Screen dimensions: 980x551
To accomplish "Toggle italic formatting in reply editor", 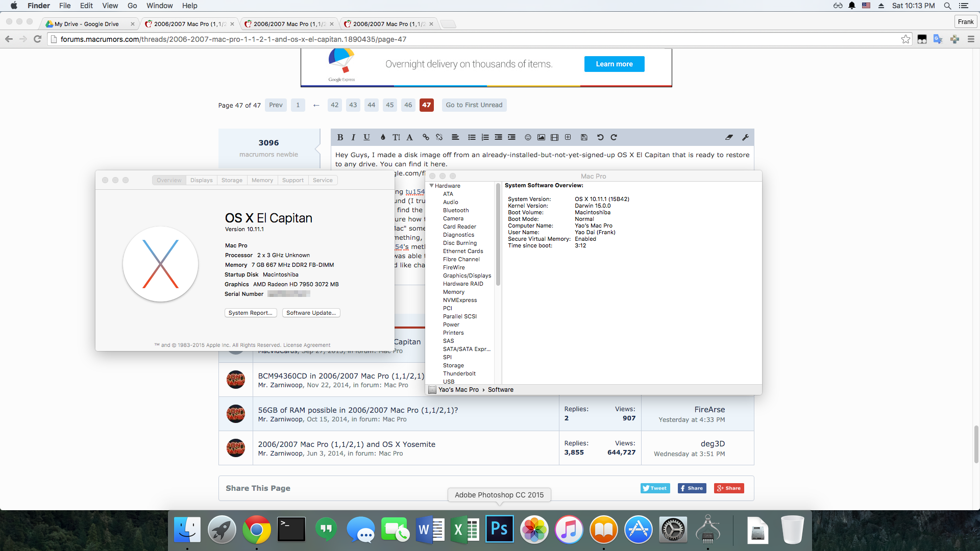I will [x=353, y=137].
